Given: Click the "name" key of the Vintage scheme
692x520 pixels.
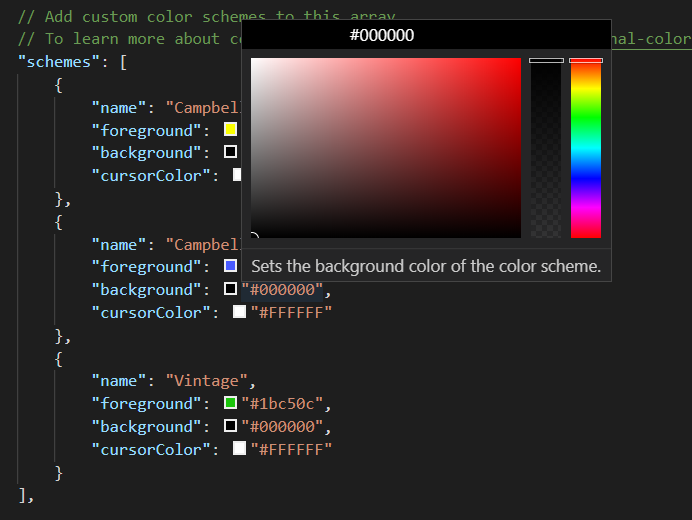Looking at the screenshot, I should pos(119,381).
